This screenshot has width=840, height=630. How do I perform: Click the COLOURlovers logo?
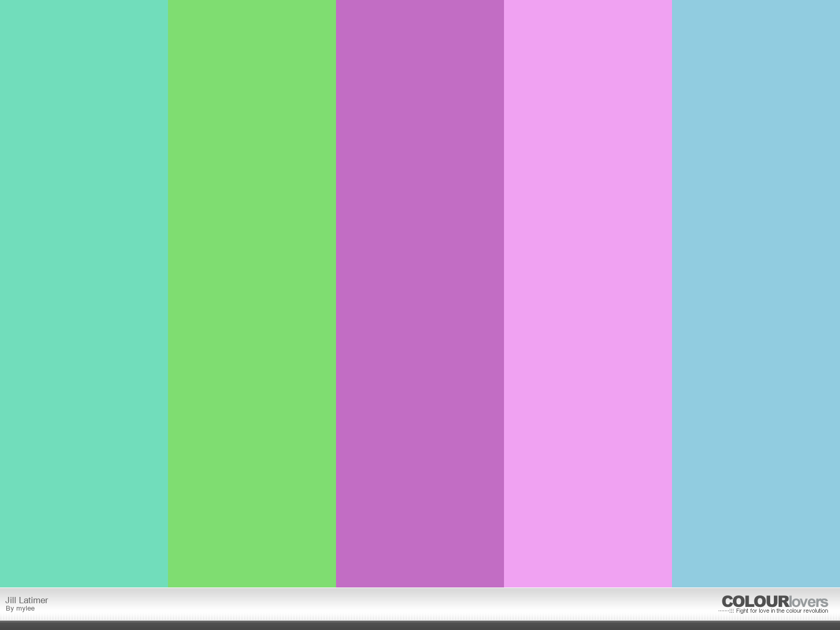coord(775,602)
